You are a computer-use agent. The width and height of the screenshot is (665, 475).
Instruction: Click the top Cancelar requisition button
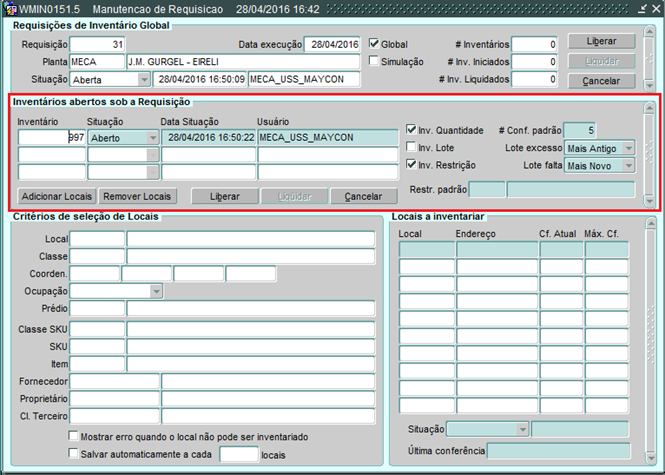(x=601, y=80)
